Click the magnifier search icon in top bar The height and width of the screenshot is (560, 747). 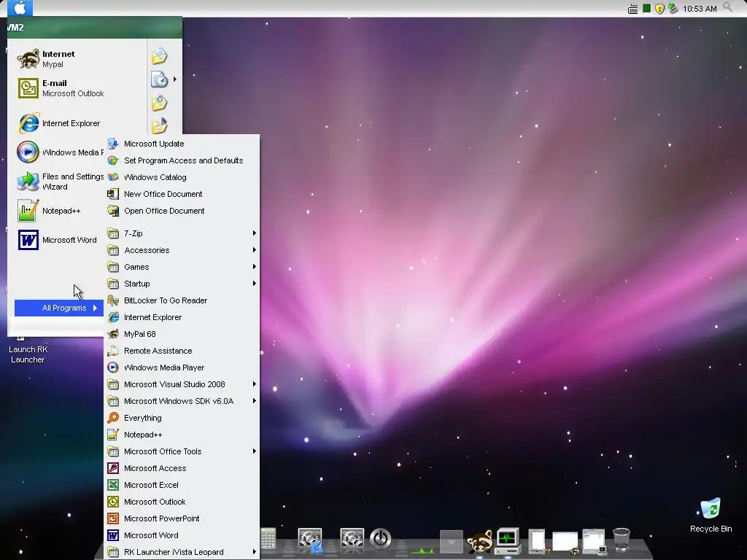click(x=727, y=7)
